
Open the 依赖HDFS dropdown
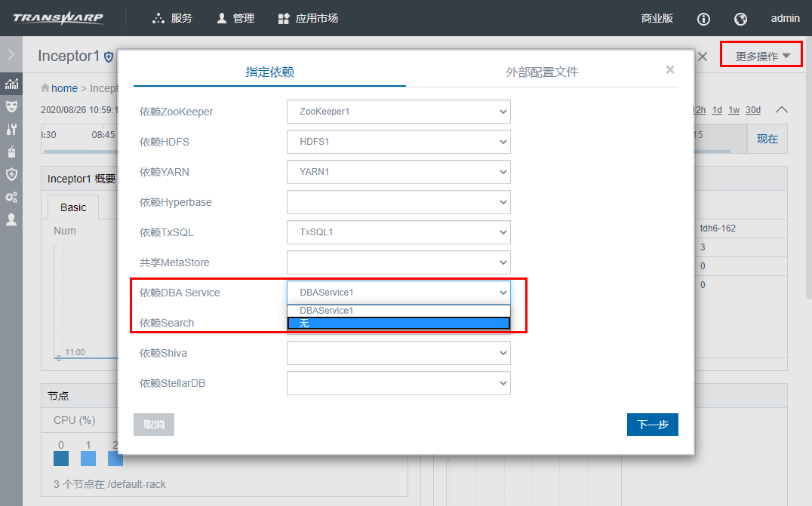pyautogui.click(x=398, y=142)
